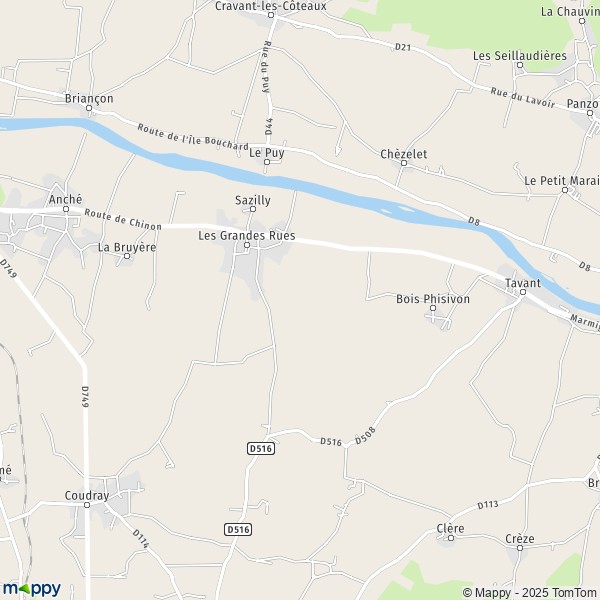Click the upper D516 road shield
This screenshot has height=600, width=600.
(261, 448)
